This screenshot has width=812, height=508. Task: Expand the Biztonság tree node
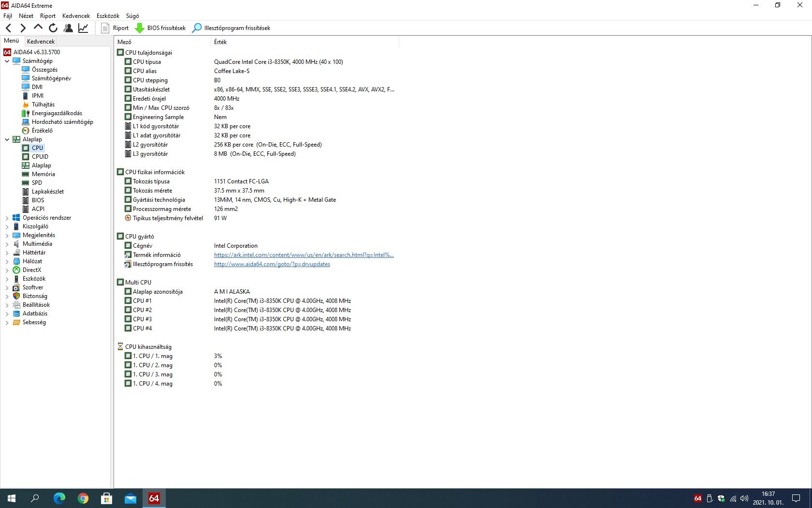[7, 296]
